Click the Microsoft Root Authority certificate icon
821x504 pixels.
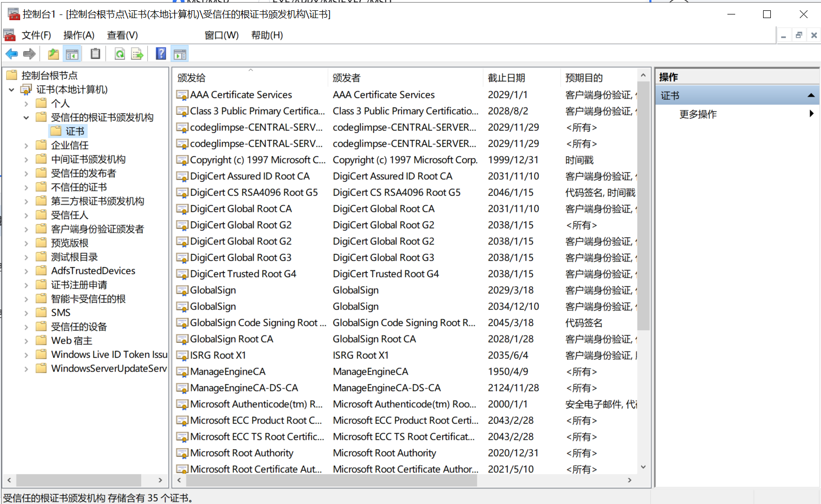(182, 453)
